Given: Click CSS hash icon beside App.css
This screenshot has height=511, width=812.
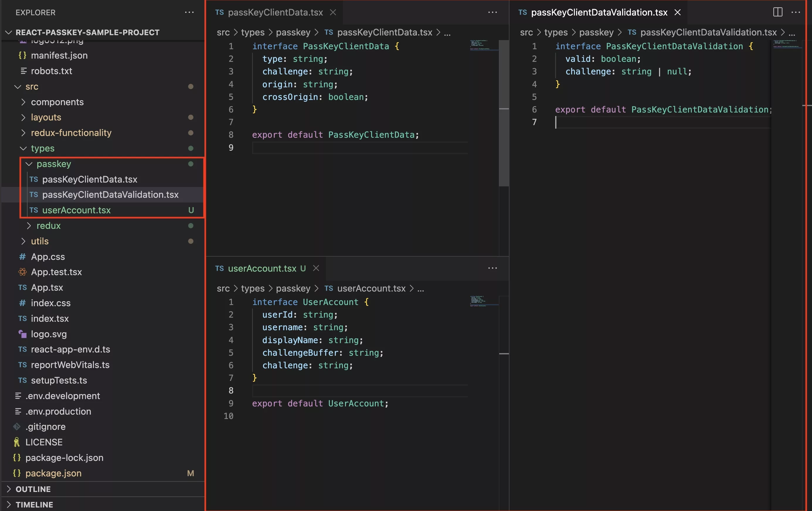Looking at the screenshot, I should pos(22,257).
